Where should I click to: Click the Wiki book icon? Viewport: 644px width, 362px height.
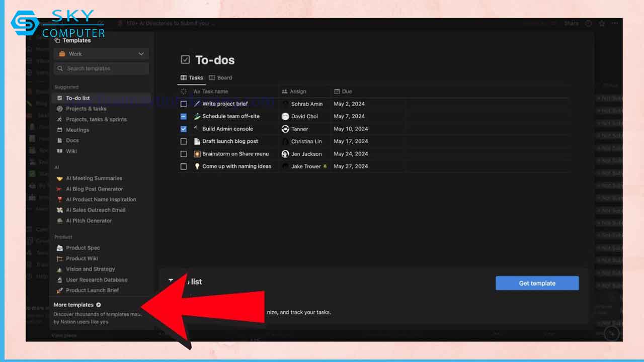60,151
